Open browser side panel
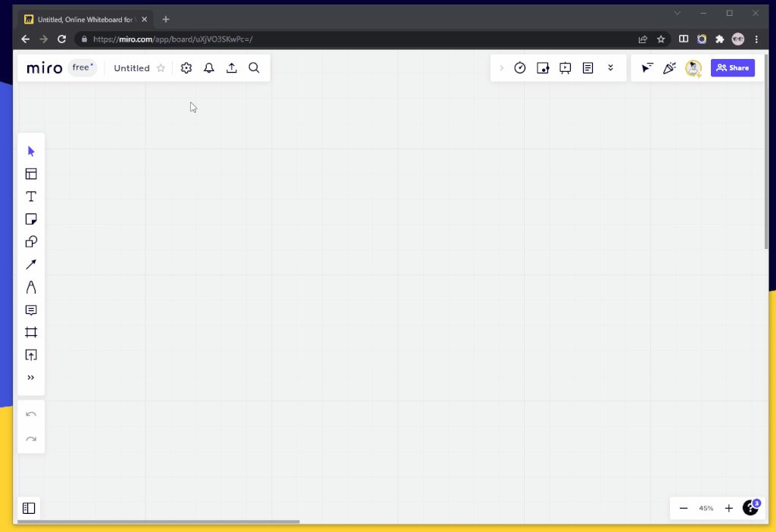This screenshot has height=532, width=776. coord(684,39)
